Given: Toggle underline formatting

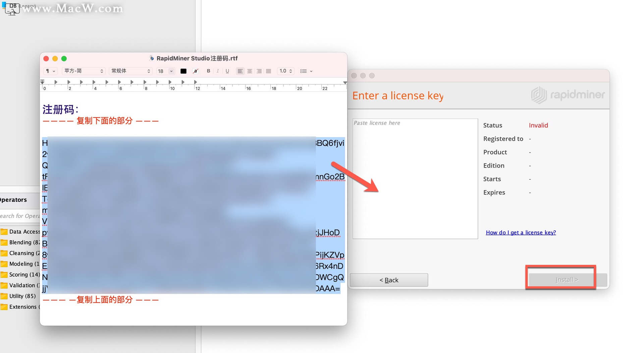Looking at the screenshot, I should point(227,71).
